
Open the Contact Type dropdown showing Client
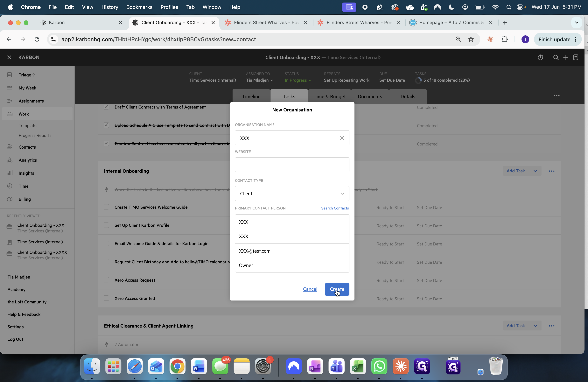(x=292, y=194)
